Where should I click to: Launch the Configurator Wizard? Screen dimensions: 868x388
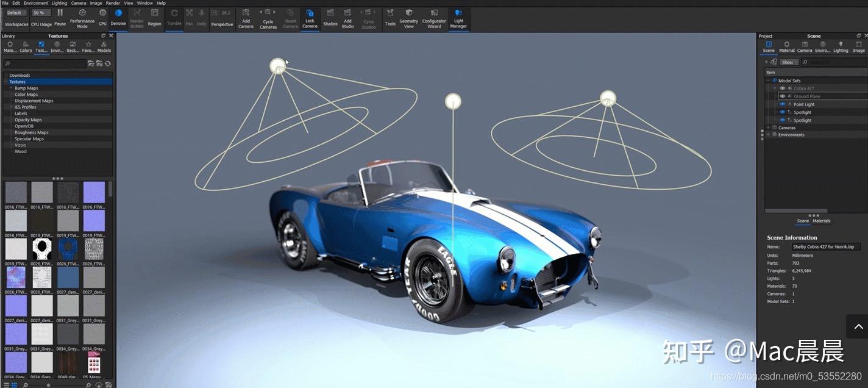tap(434, 17)
